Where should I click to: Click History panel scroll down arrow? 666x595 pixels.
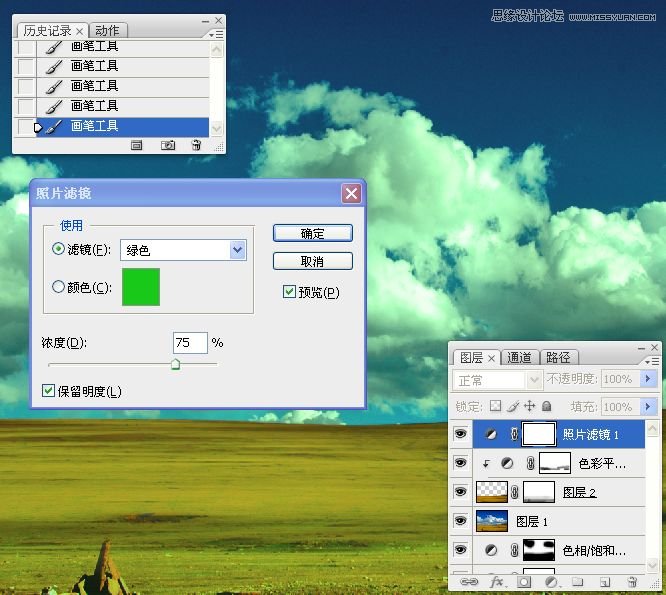(x=217, y=128)
